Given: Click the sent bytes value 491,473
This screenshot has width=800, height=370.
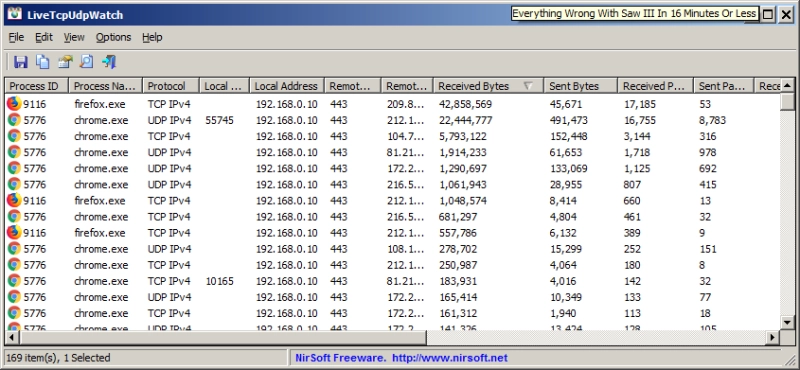Looking at the screenshot, I should (x=568, y=120).
